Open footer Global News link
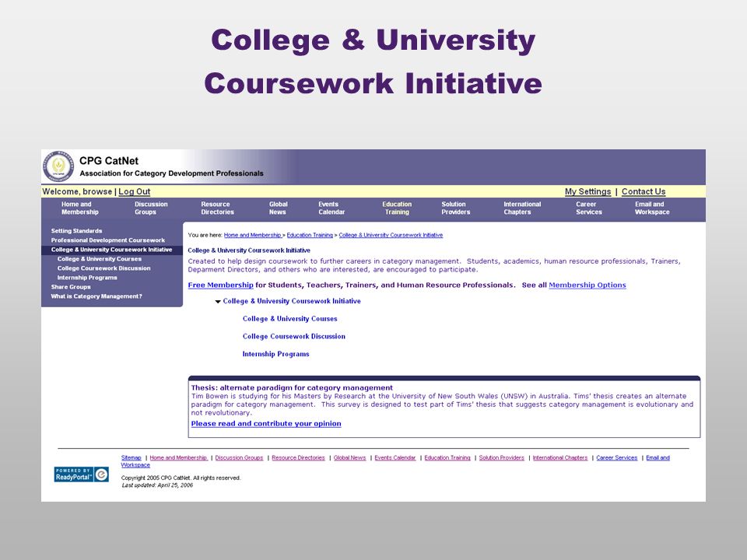 point(349,458)
